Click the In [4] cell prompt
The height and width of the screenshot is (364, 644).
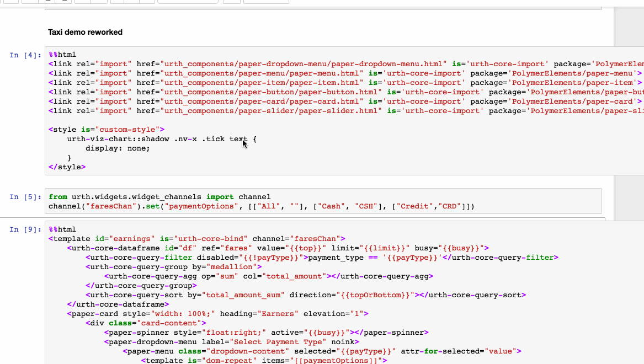25,55
